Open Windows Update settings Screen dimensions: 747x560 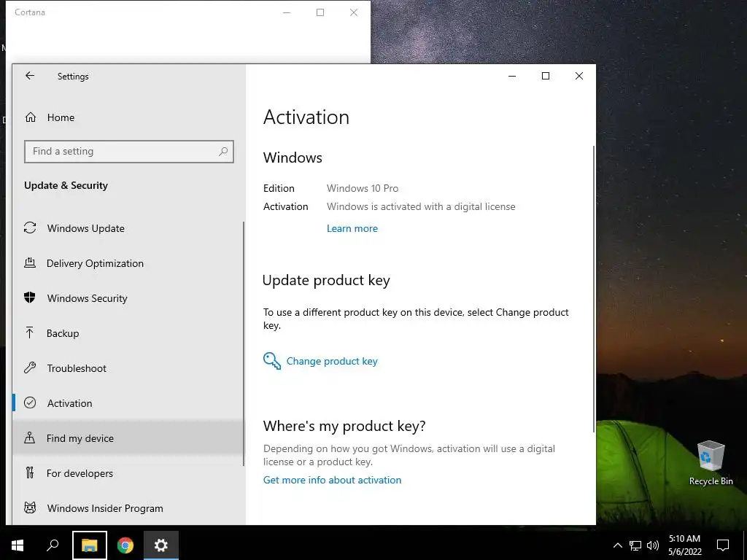[x=128, y=228]
